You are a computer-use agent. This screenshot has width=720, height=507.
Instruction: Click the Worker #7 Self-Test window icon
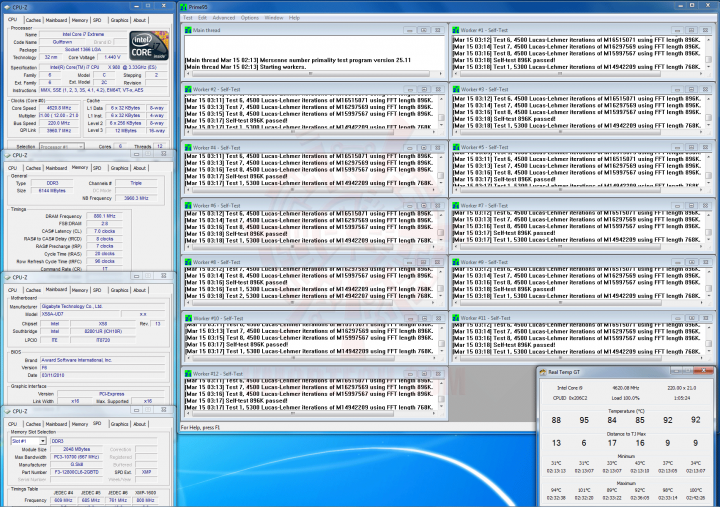pyautogui.click(x=456, y=205)
